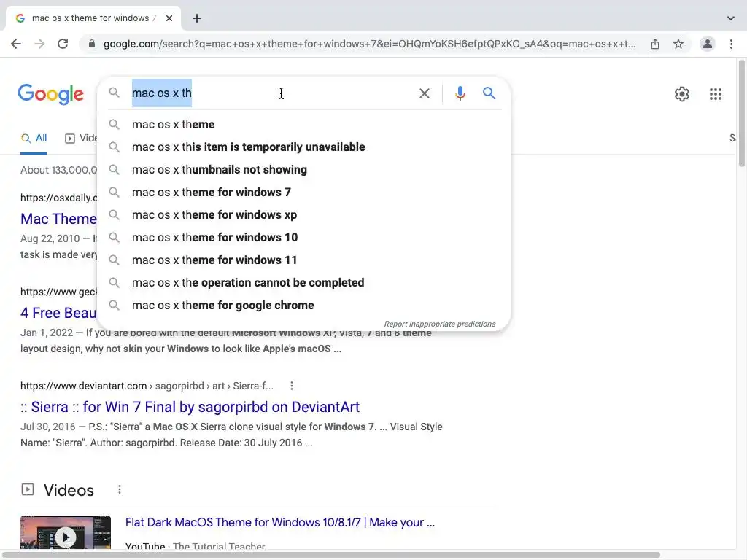Go back to the previous page
Screen dimensions: 747x560
tap(16, 44)
